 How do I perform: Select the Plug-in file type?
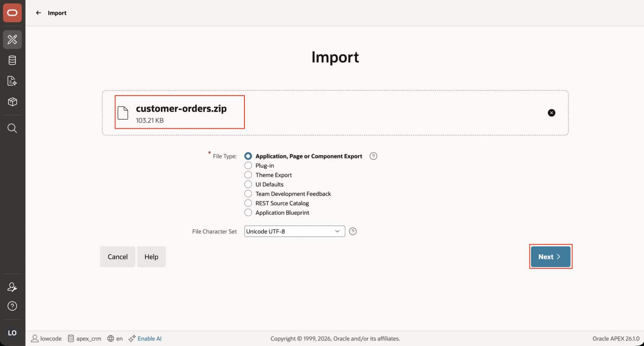click(x=248, y=166)
